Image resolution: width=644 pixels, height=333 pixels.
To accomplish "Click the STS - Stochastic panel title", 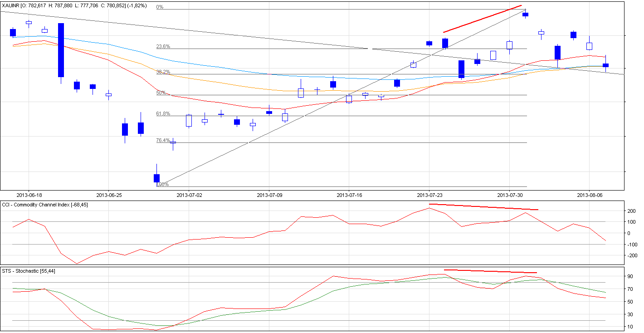I will 29,271.
